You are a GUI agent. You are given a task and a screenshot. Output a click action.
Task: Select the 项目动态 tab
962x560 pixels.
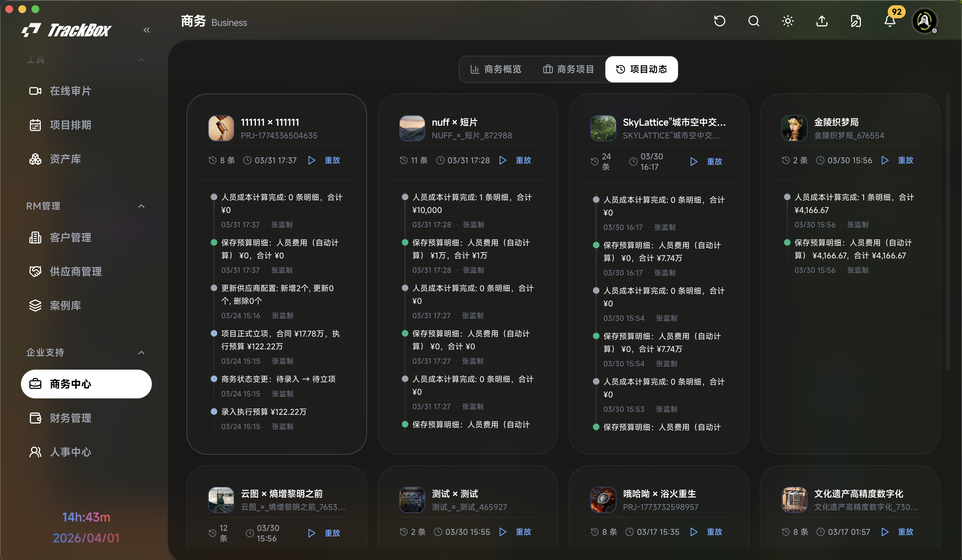click(641, 69)
